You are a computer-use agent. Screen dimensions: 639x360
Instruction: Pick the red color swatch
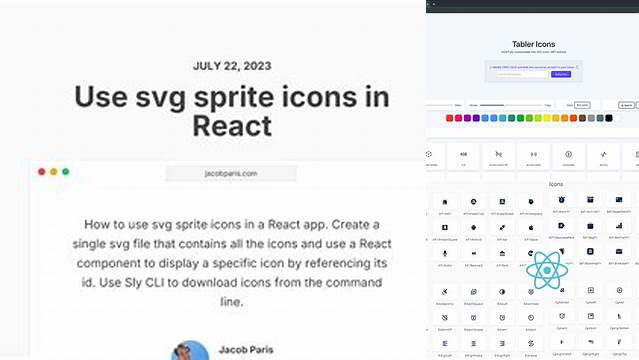450,118
